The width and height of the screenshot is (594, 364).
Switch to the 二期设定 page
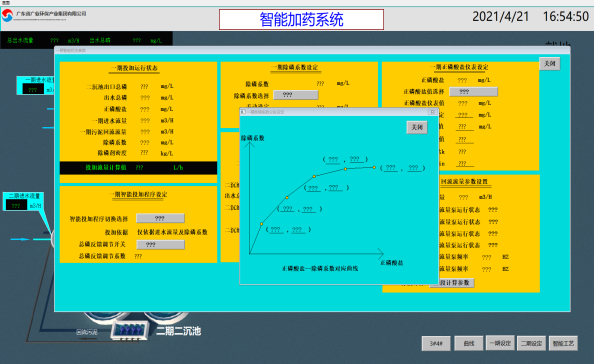coord(531,343)
